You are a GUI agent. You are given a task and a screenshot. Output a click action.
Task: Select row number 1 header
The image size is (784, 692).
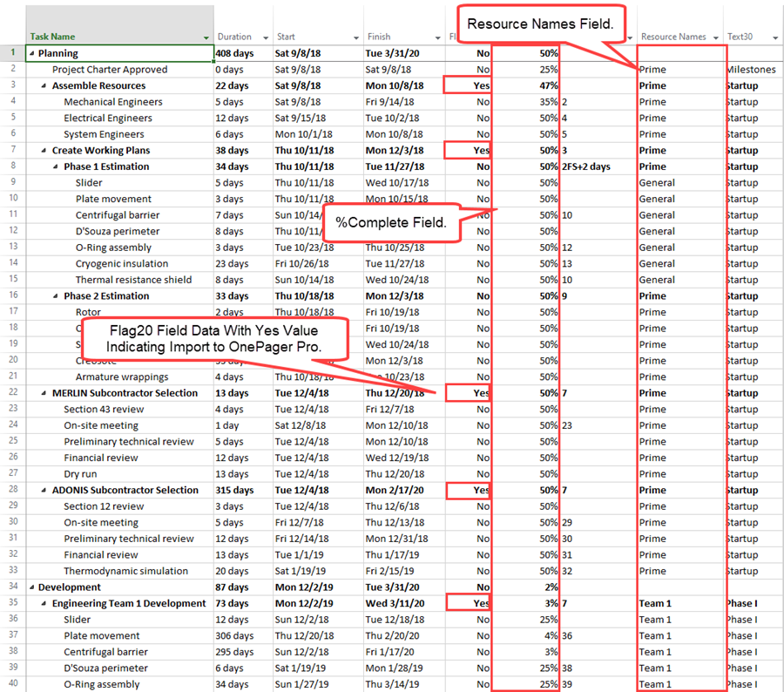[12, 53]
